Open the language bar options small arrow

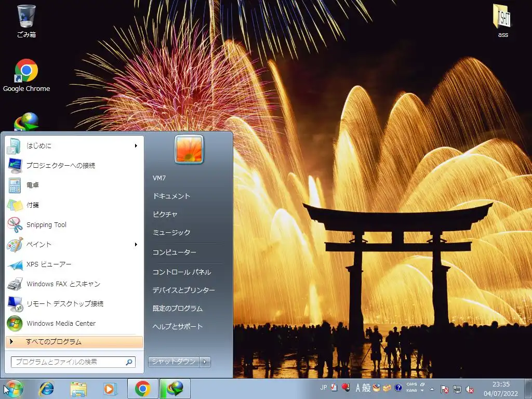pos(422,391)
